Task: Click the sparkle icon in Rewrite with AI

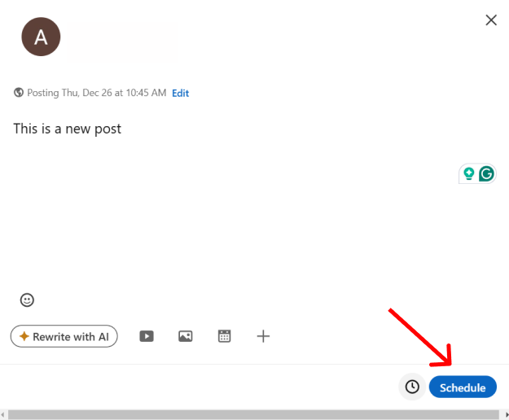Action: point(24,336)
